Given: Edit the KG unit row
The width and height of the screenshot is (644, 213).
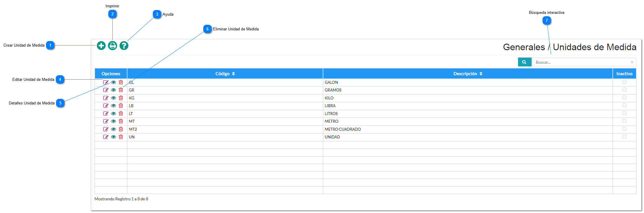Looking at the screenshot, I should (106, 98).
